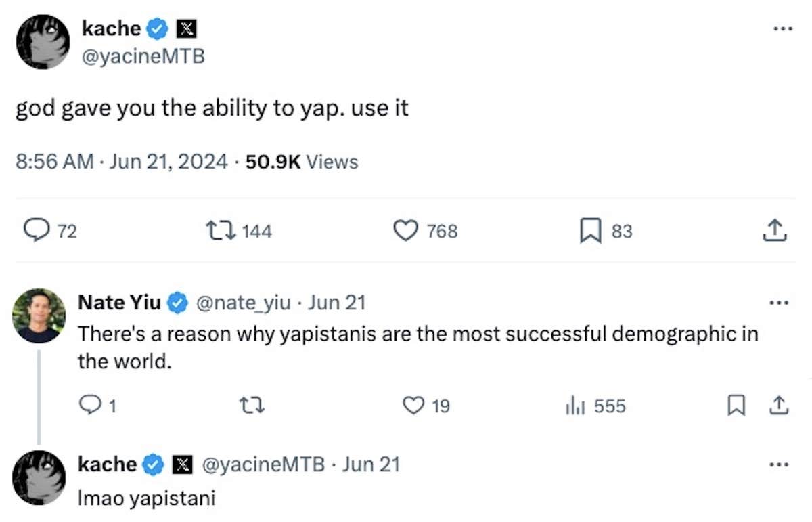This screenshot has height=522, width=812.
Task: Like kache's yap tweet
Action: [404, 230]
